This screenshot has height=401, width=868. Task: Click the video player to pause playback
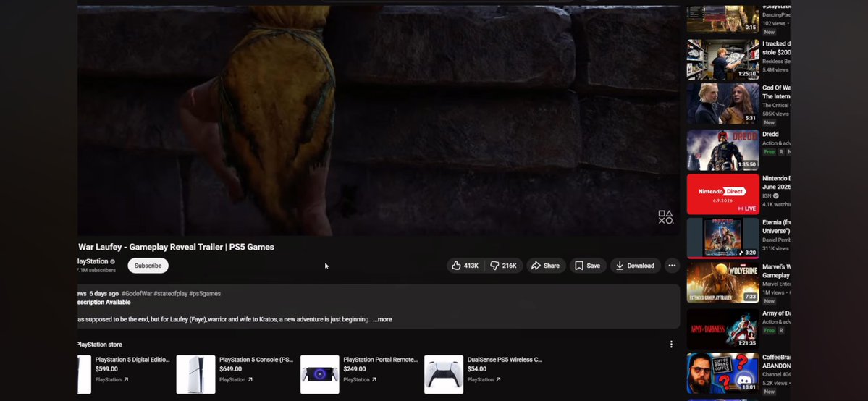coord(379,121)
